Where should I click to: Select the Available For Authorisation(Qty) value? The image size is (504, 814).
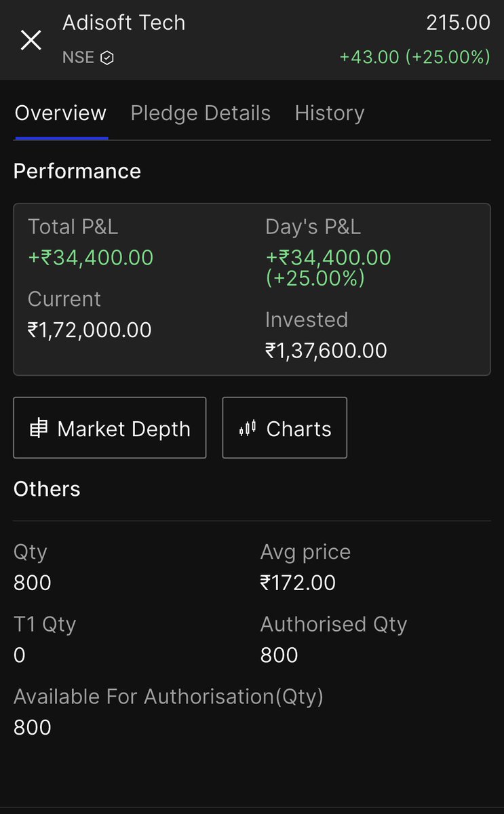click(x=33, y=728)
